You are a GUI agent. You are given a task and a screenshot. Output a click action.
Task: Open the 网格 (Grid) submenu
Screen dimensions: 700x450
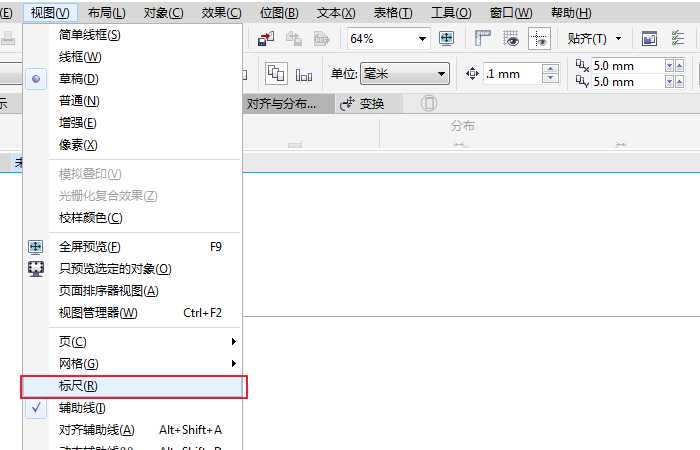pos(79,364)
